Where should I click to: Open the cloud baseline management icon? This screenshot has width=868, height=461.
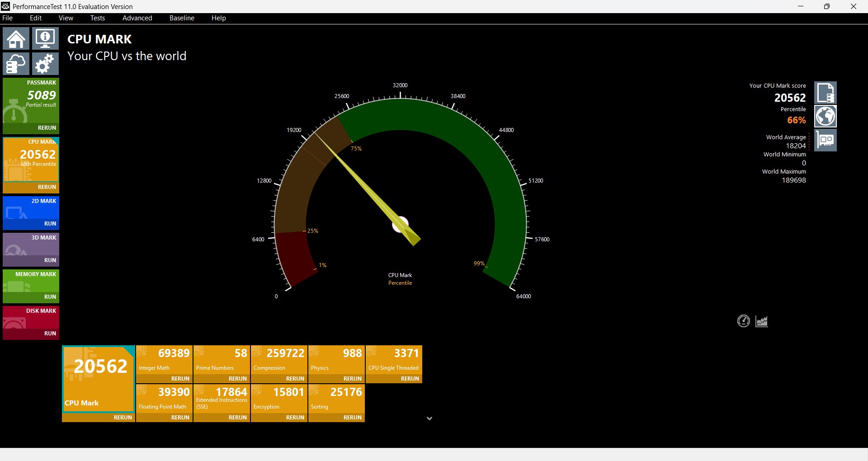16,64
